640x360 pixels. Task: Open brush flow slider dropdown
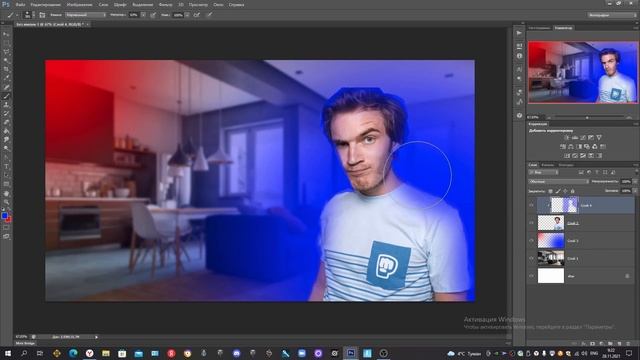187,15
